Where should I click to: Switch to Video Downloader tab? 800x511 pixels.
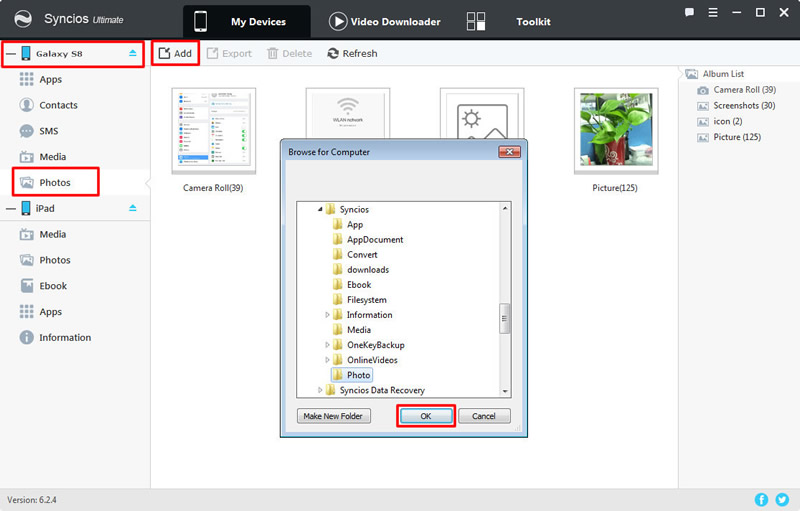385,21
